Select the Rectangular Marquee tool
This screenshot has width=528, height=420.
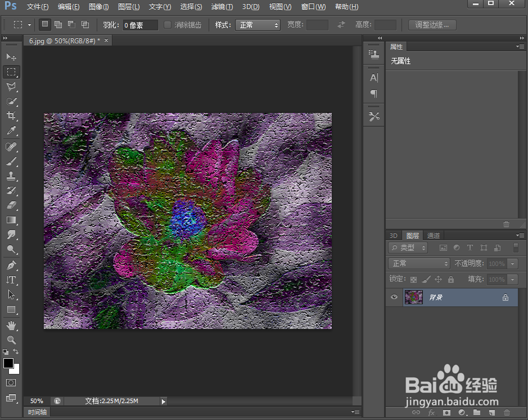[11, 72]
